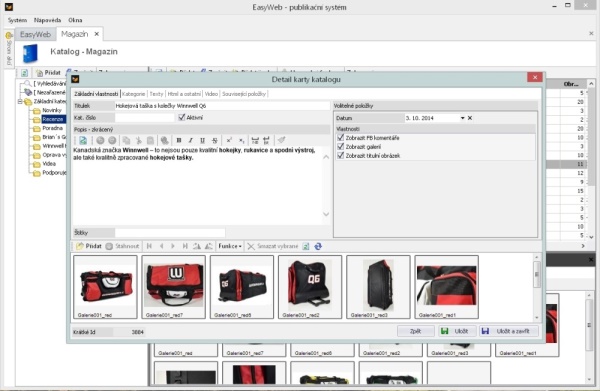Click Smazat vybrané in gallery toolbar
This screenshot has width=600, height=391.
[x=273, y=246]
